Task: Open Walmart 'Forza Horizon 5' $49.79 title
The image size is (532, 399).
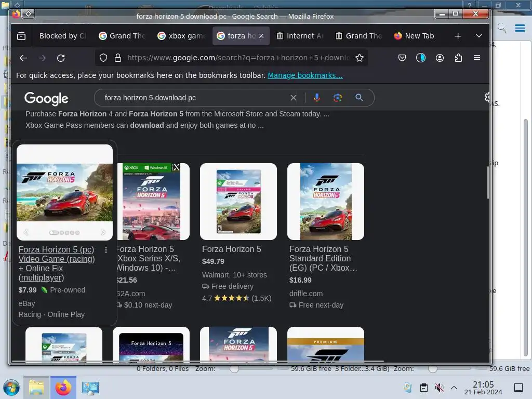Action: 232,249
